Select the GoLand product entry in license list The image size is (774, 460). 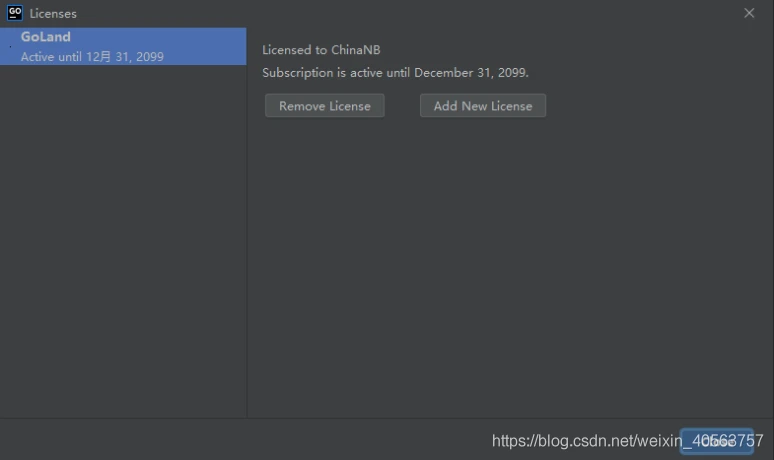click(123, 46)
